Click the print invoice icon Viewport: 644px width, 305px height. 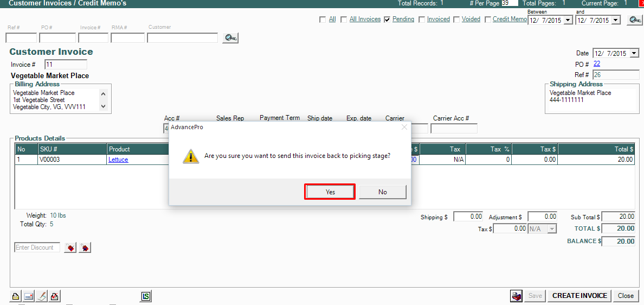[16, 296]
